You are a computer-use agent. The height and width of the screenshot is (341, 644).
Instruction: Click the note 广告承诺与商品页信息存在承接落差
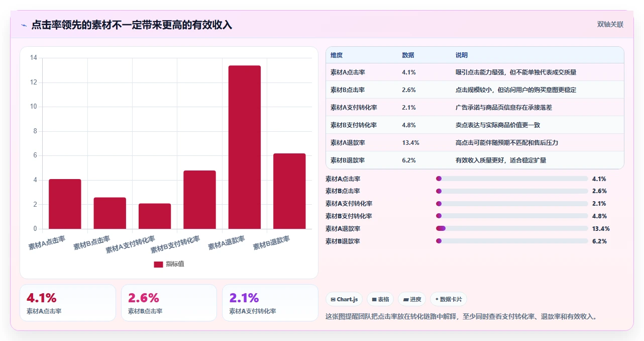coord(504,108)
